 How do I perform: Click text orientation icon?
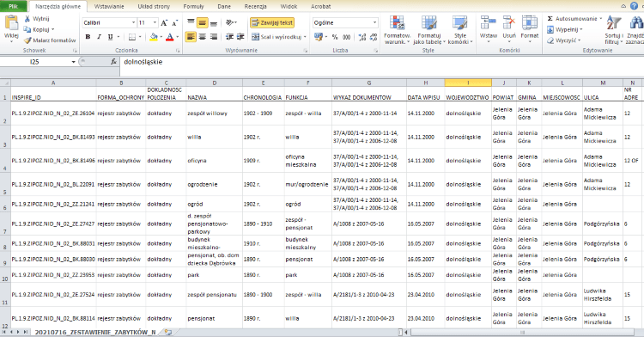[x=230, y=22]
